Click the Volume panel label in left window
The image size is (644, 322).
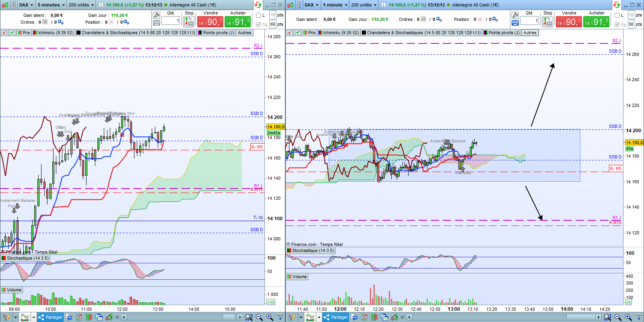tap(12, 290)
